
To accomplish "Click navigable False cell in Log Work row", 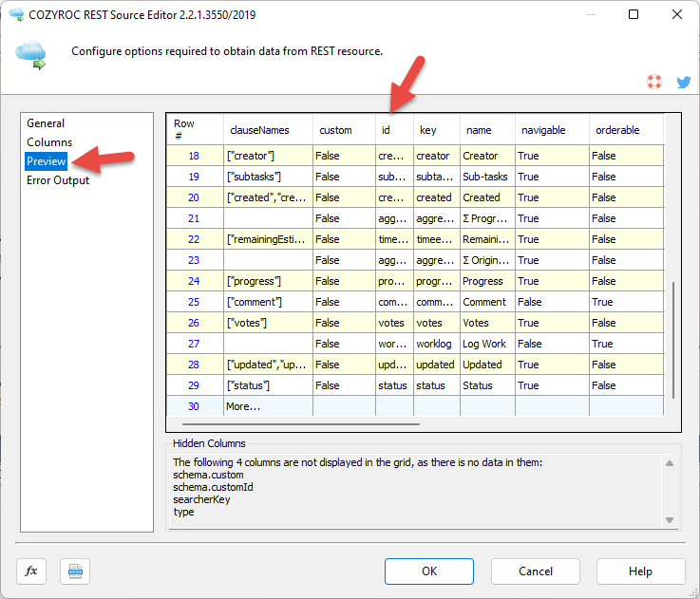I will click(x=552, y=344).
